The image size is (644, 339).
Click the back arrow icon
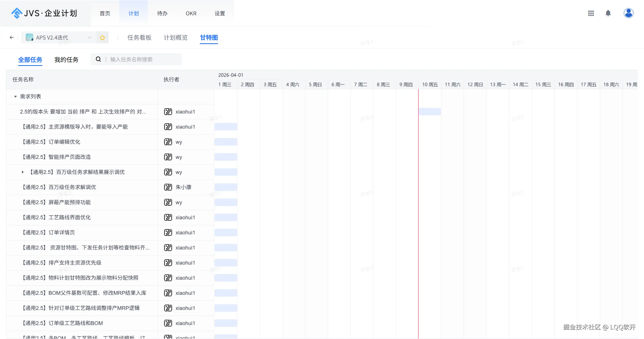[12, 37]
